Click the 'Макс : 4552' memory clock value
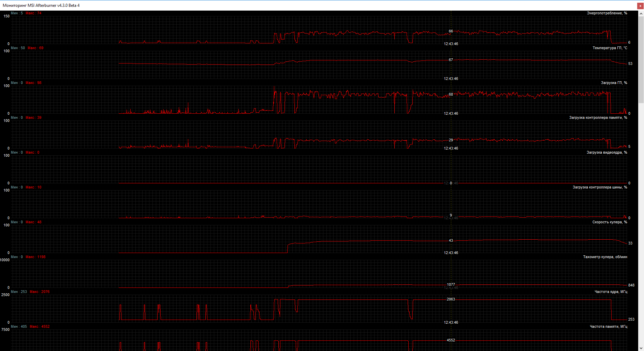Screen dimensions: 644x351 pyautogui.click(x=40, y=326)
